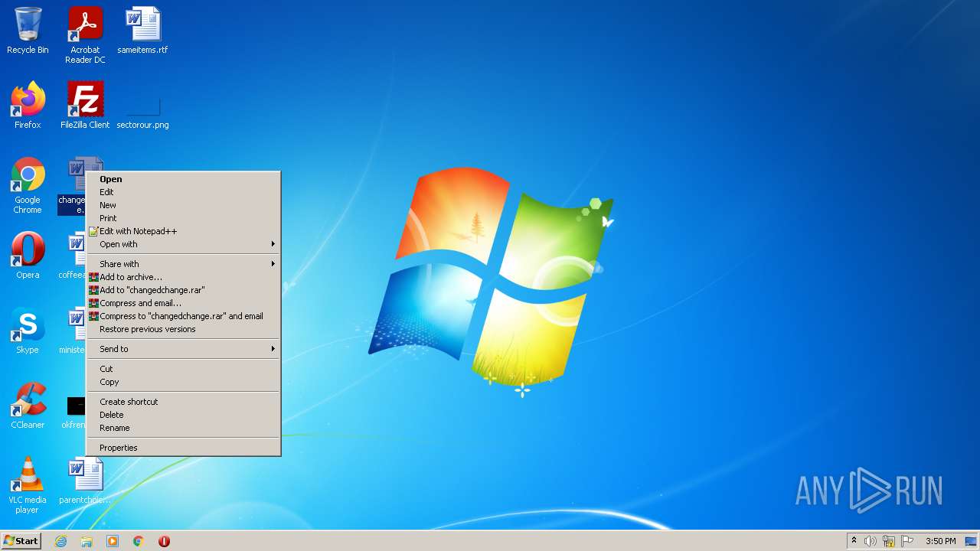980x551 pixels.
Task: Launch Windows Media Player from taskbar
Action: [x=113, y=541]
